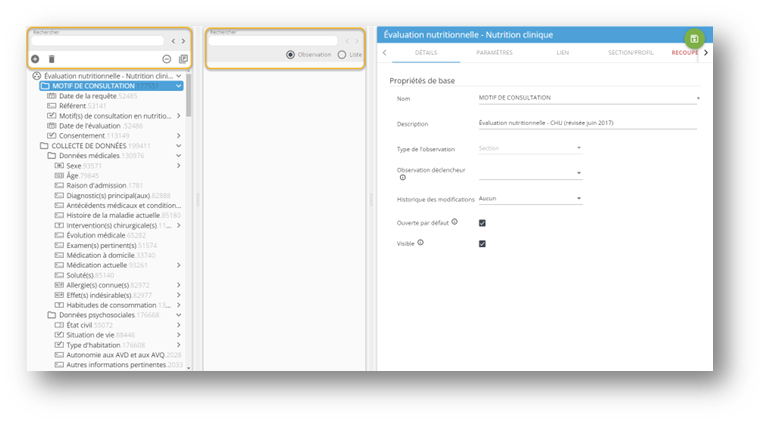Image resolution: width=765 pixels, height=423 pixels.
Task: Uncheck the Ouverte par défaut checkbox
Action: [x=482, y=223]
